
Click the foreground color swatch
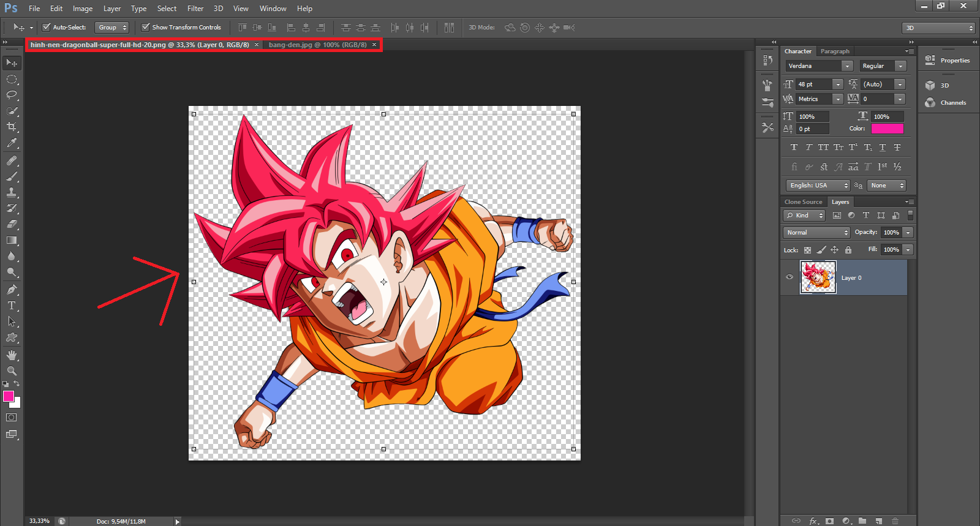[8, 396]
